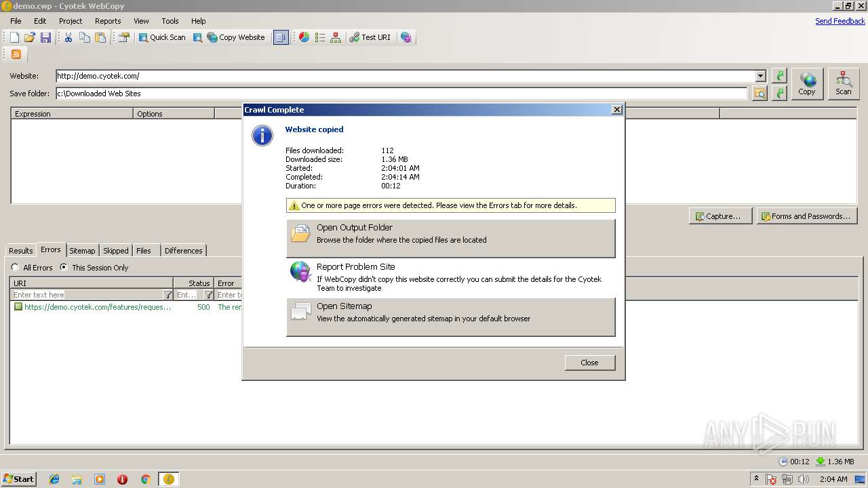Open the View menu
Screen dimensions: 868x488
point(141,21)
